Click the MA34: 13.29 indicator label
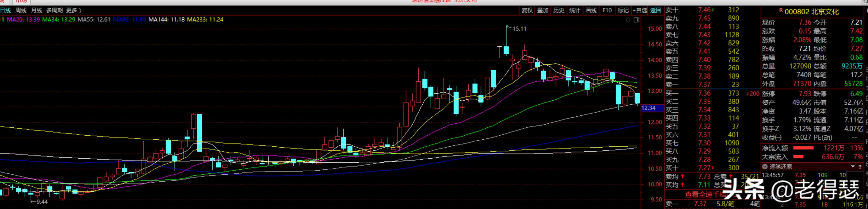868x209 pixels. (x=59, y=20)
